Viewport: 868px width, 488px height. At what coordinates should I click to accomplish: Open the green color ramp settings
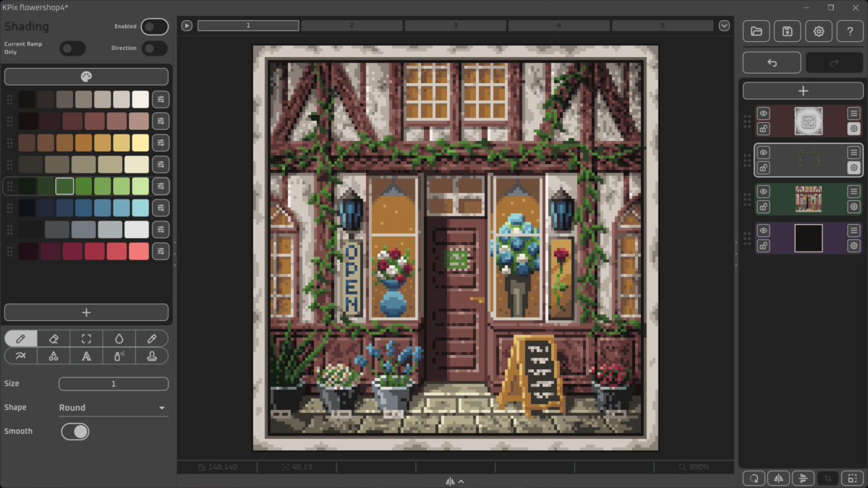[x=161, y=186]
